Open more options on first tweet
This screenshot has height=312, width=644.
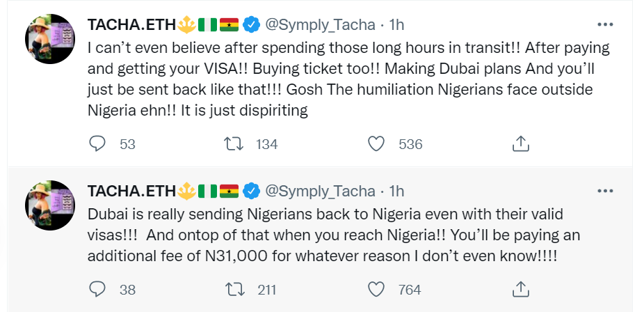click(606, 24)
